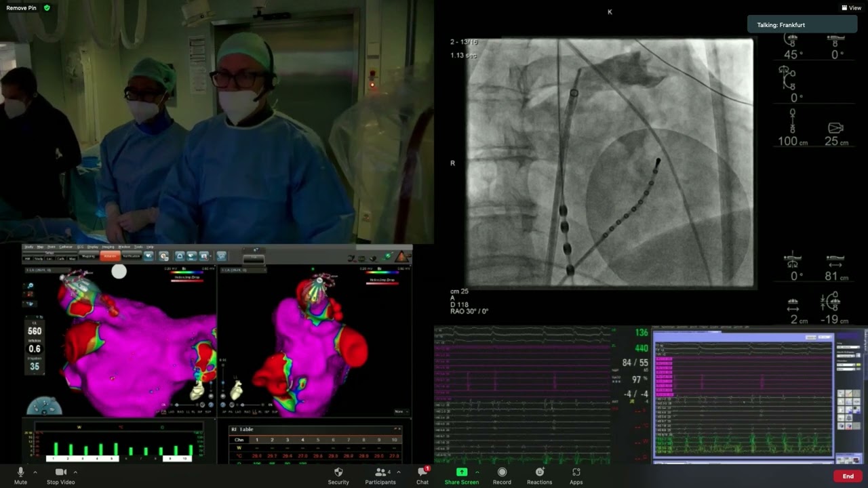This screenshot has width=868, height=488.
Task: Stop Video camera icon
Action: point(60,472)
